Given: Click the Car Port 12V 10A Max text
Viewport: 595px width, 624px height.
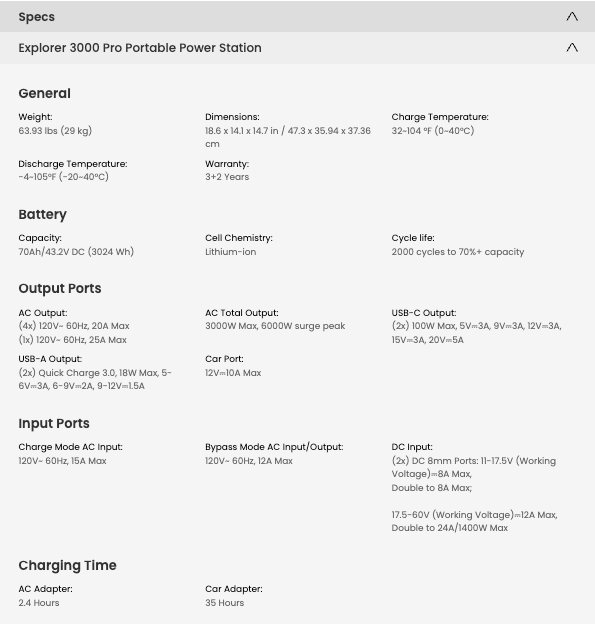Looking at the screenshot, I should tap(233, 372).
